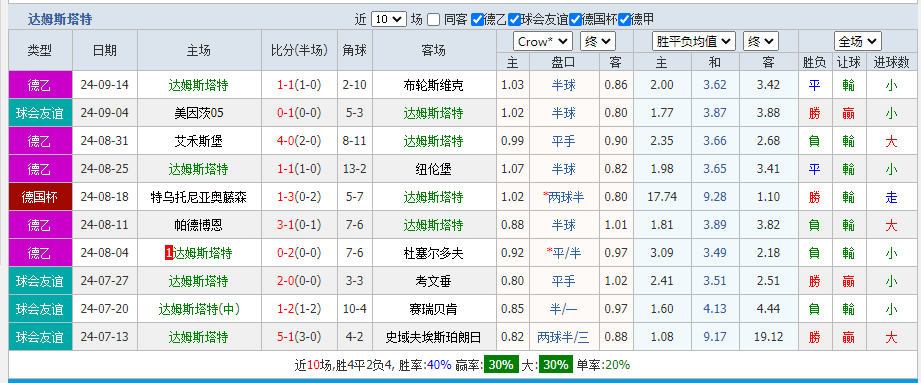Click the corner count 2-10
Image resolution: width=921 pixels, height=383 pixels.
[x=355, y=85]
